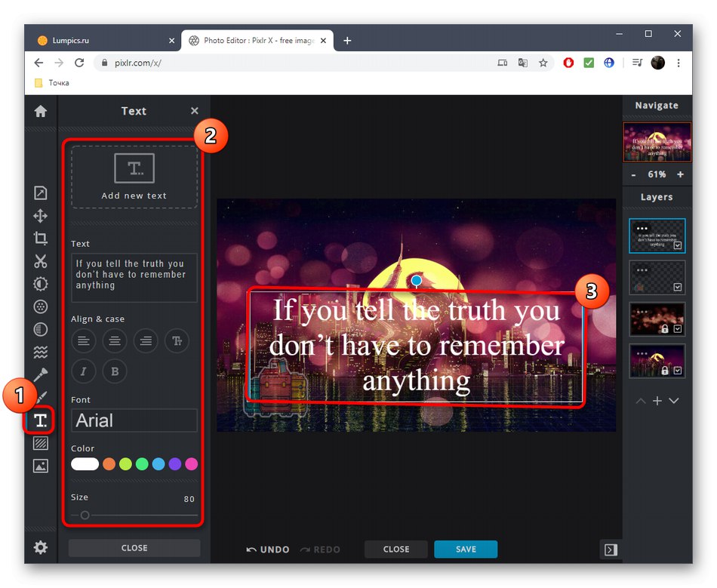Add a new layer plus
This screenshot has width=717, height=588.
pos(657,401)
